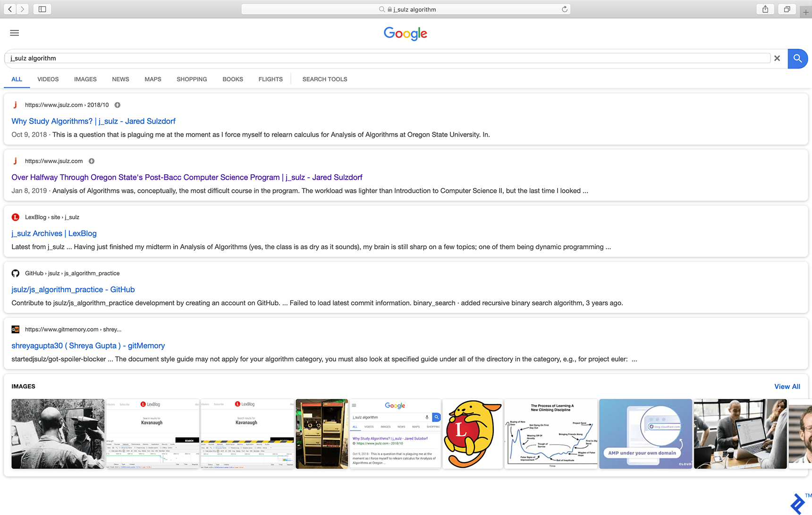812x515 pixels.
Task: Click the address bar URL field
Action: (406, 9)
